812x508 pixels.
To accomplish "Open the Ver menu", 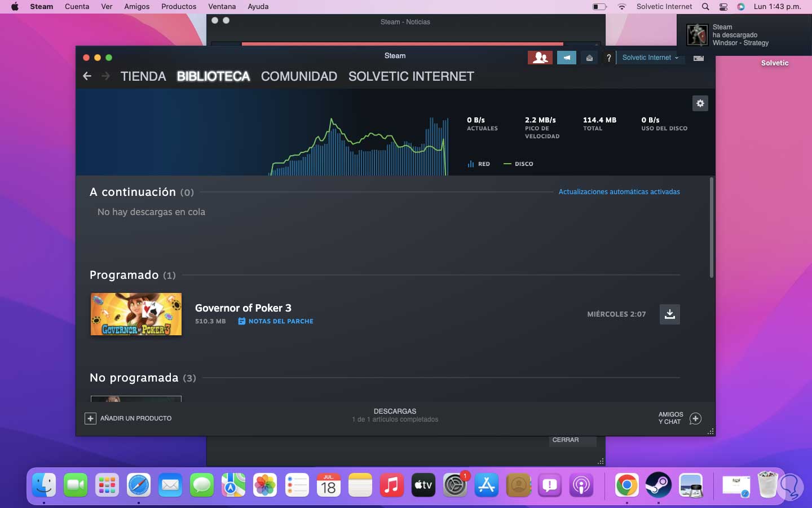I will [107, 7].
